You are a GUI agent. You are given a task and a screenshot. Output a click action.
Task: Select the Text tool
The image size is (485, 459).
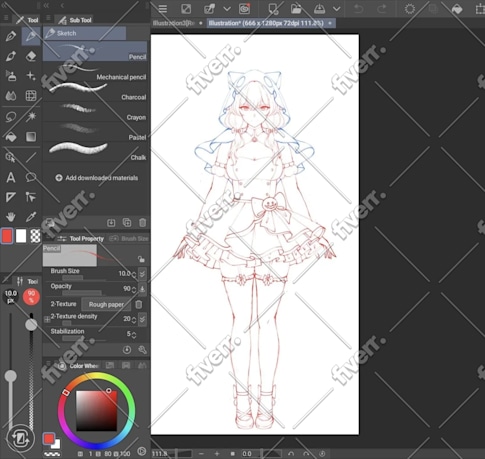coord(11,177)
